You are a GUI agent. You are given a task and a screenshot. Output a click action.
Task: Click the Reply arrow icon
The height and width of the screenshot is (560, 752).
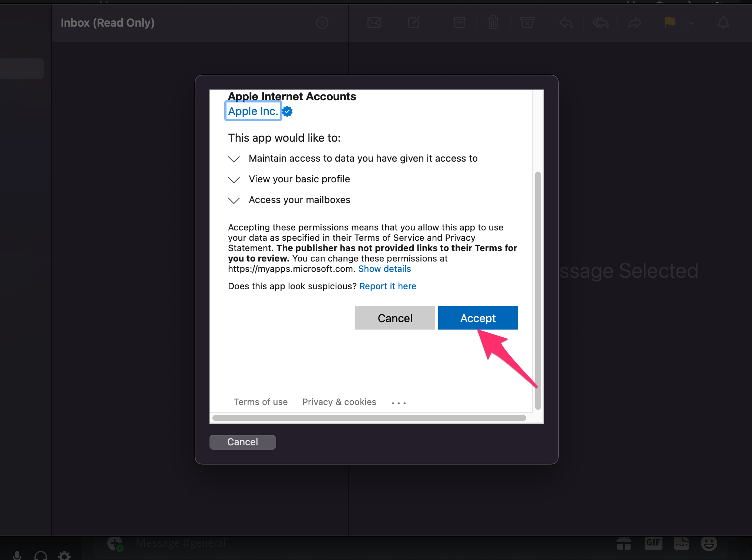point(566,23)
